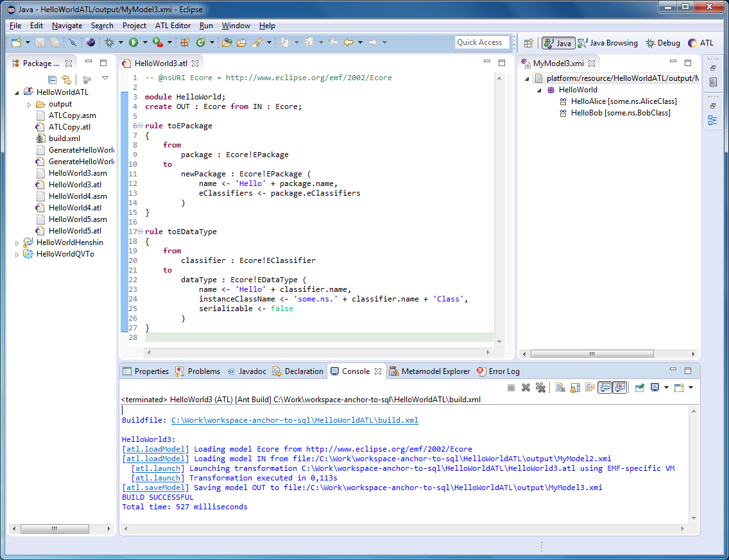Toggle show console when standard output changes
This screenshot has width=729, height=560.
pyautogui.click(x=605, y=387)
